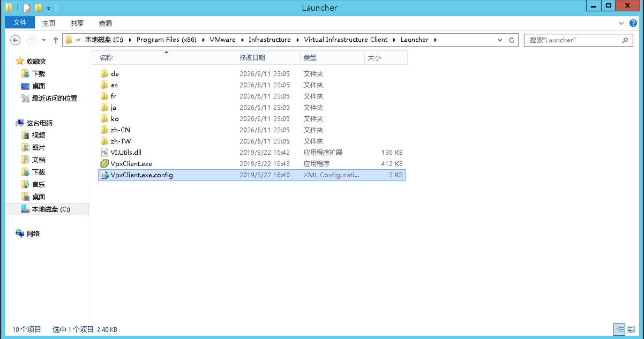Click the 本地磁盘 (C:) breadcrumb in the address bar
Image resolution: width=644 pixels, height=339 pixels.
point(104,40)
